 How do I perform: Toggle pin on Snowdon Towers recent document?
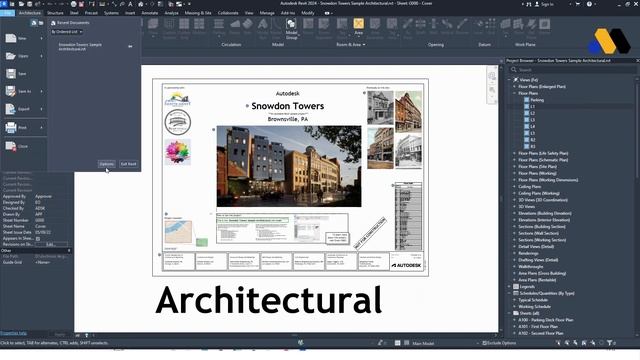(130, 47)
